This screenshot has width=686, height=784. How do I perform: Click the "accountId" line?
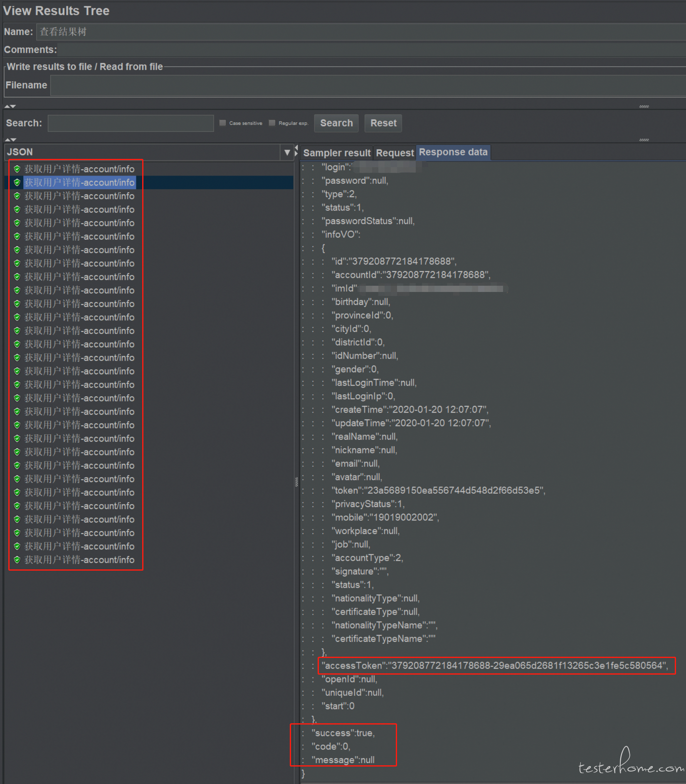411,275
